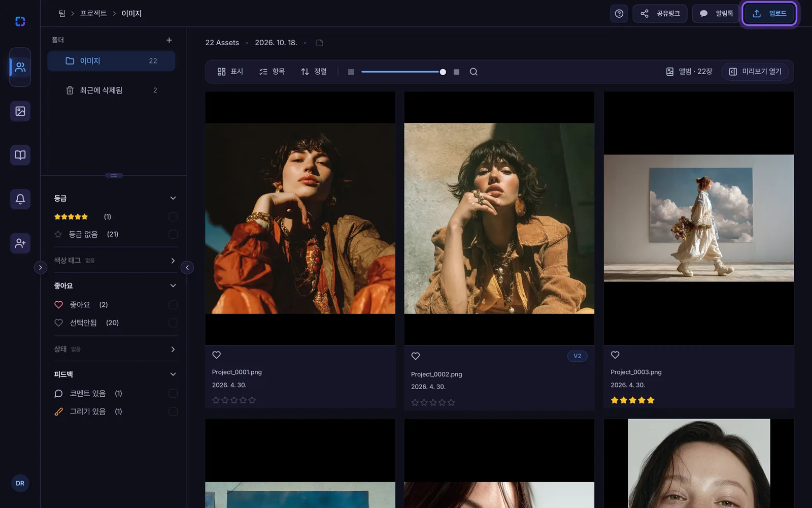Open the book guide sidebar icon
This screenshot has width=812, height=508.
[x=20, y=155]
